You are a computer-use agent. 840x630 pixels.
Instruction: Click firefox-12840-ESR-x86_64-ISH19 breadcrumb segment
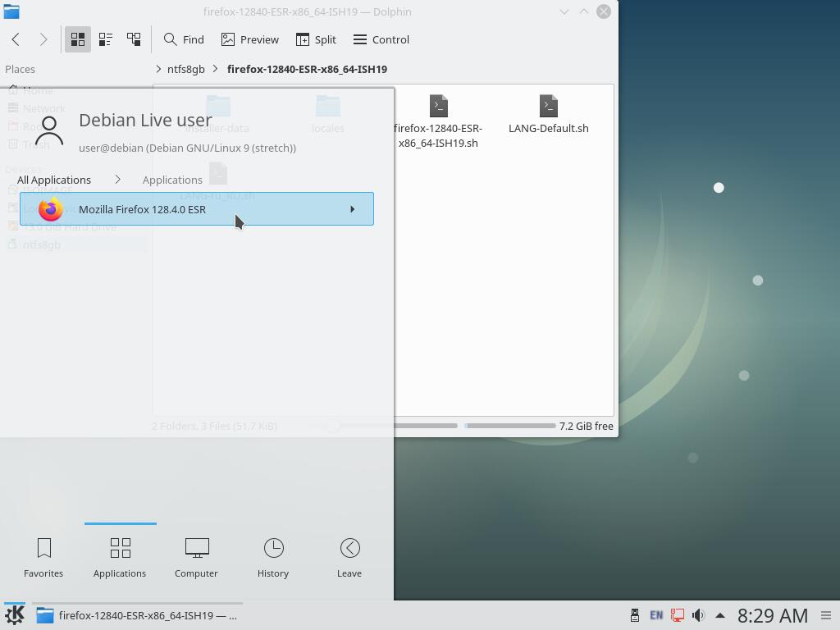pos(307,69)
